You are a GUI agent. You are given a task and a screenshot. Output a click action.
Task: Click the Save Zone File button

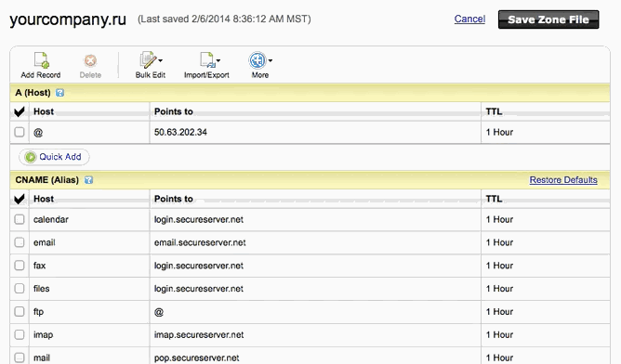[x=548, y=19]
